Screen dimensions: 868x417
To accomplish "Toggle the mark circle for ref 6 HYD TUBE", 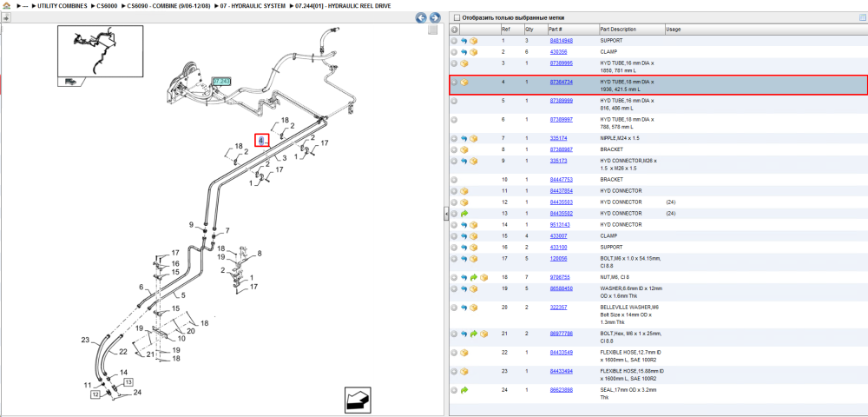I will (454, 120).
